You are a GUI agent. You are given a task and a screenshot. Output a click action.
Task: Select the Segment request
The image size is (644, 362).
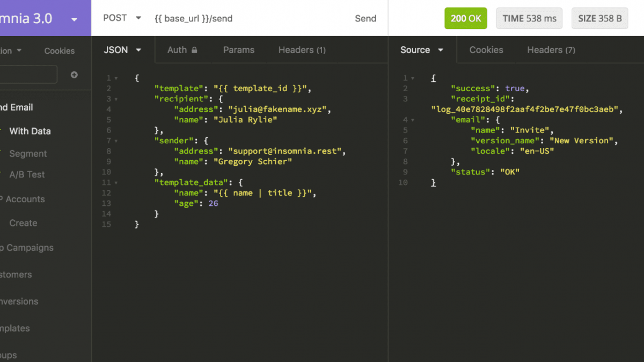coord(28,153)
